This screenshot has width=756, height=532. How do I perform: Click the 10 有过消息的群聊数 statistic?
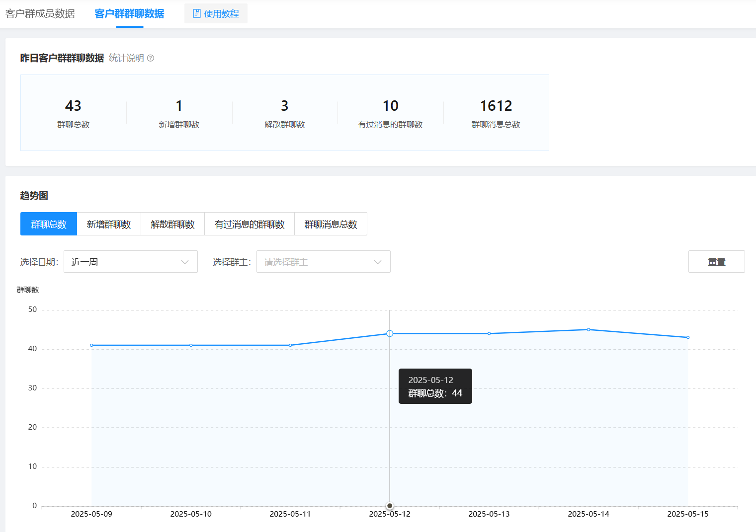[x=391, y=113]
